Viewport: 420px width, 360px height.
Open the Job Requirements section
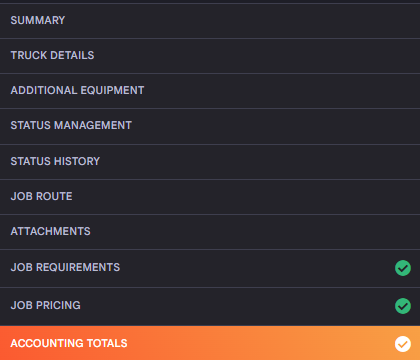point(210,268)
